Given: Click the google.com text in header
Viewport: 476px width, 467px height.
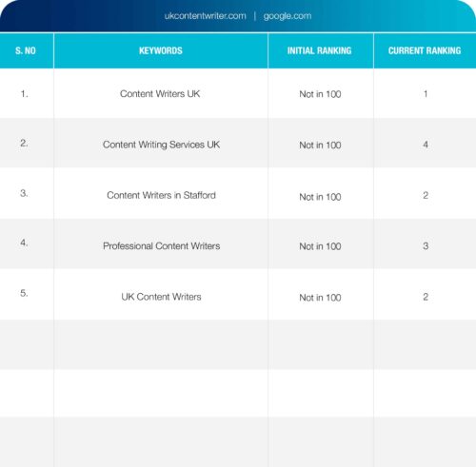Looking at the screenshot, I should pos(288,16).
